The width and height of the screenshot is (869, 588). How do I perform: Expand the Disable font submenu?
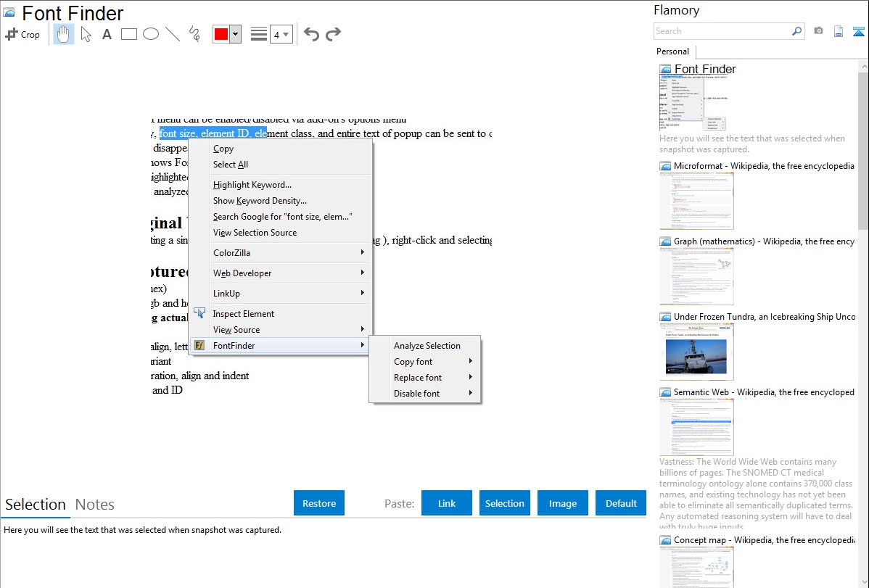471,393
